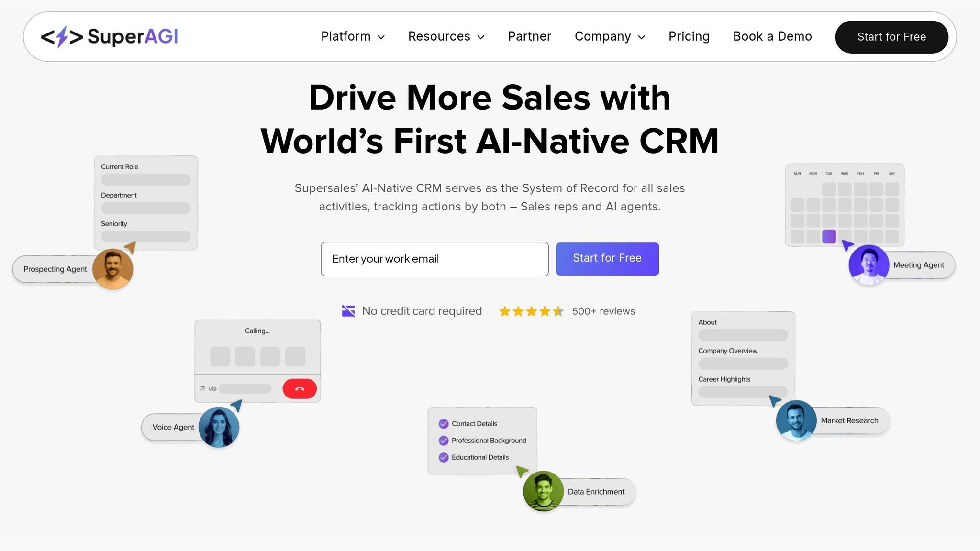This screenshot has width=980, height=551.
Task: Select the Meeting Agent avatar
Action: tap(869, 265)
